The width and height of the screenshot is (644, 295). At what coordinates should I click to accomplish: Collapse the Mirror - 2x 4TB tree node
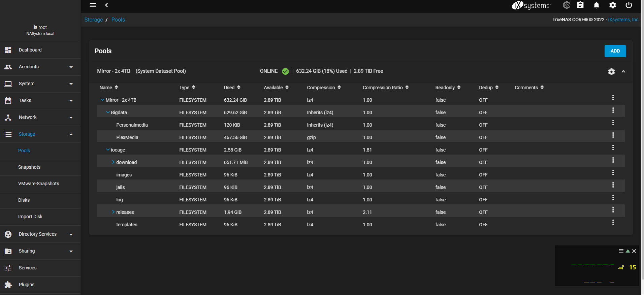click(102, 100)
